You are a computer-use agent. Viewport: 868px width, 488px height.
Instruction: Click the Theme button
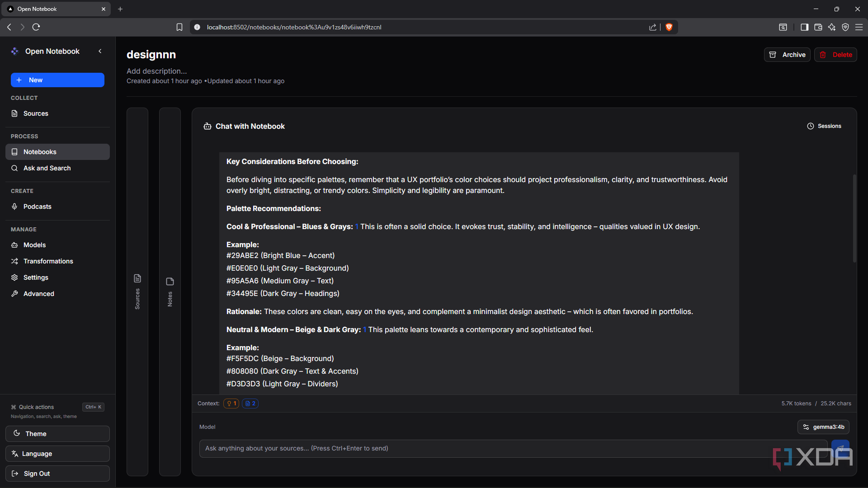[x=57, y=434]
